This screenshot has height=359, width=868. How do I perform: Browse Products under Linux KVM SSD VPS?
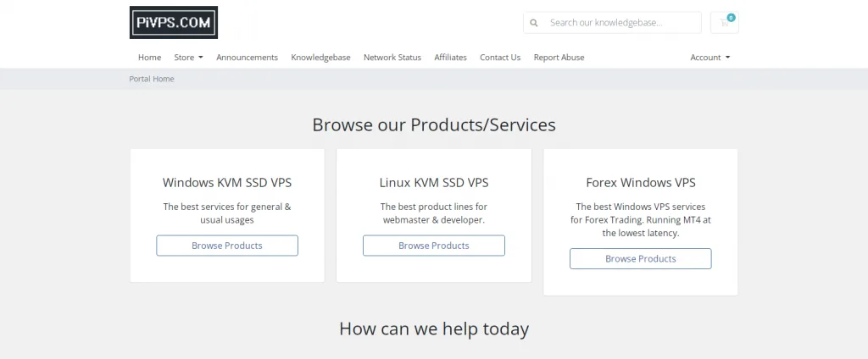tap(433, 246)
